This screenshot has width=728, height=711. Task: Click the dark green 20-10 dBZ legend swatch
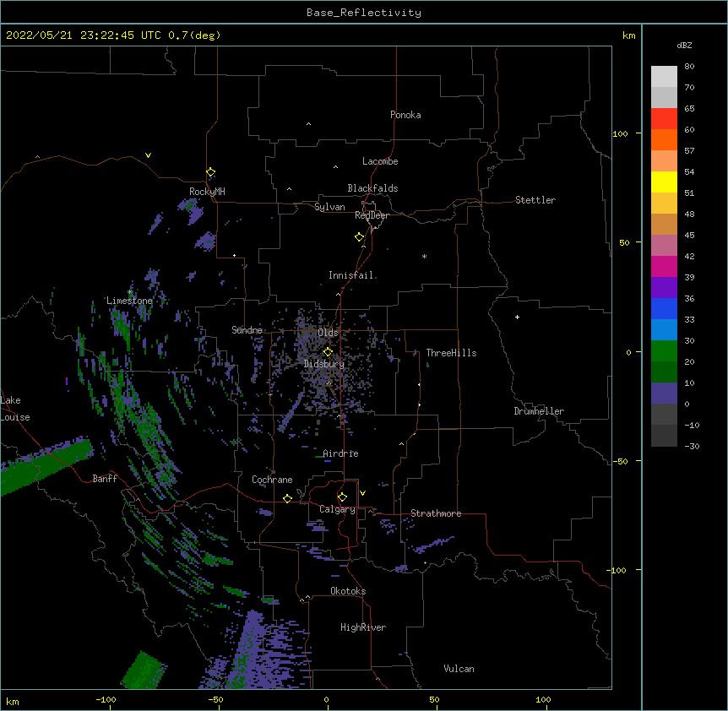(664, 372)
